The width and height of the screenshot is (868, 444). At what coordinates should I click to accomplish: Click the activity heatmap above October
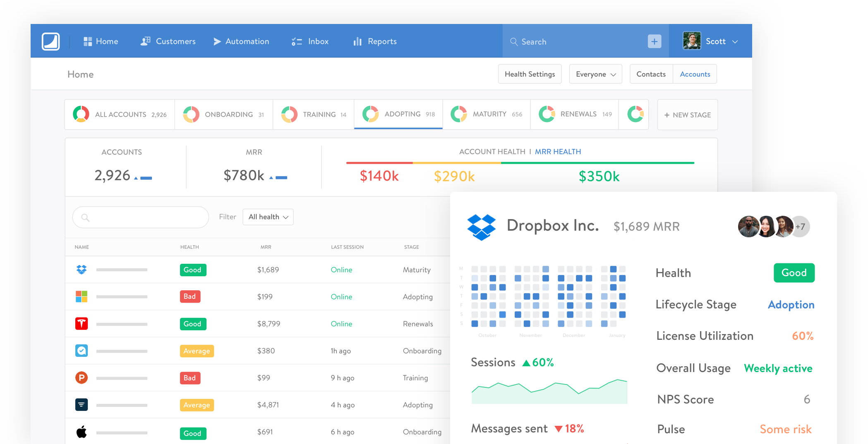click(x=489, y=296)
